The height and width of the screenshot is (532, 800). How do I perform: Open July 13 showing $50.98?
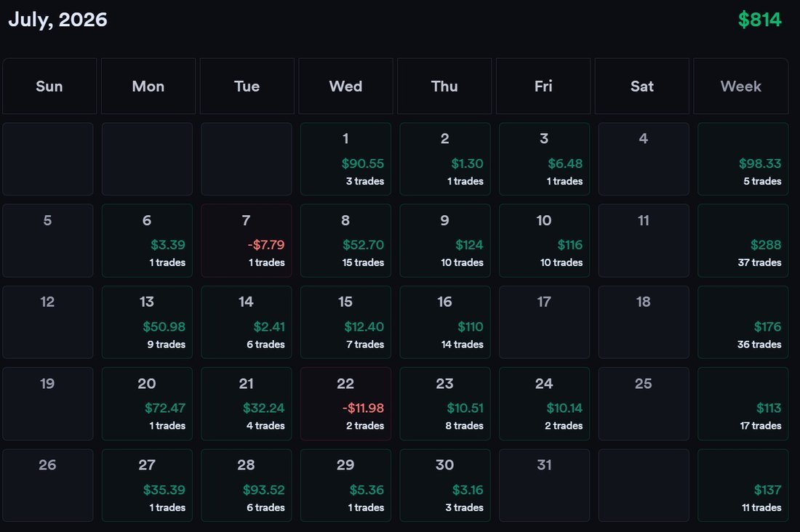[147, 322]
